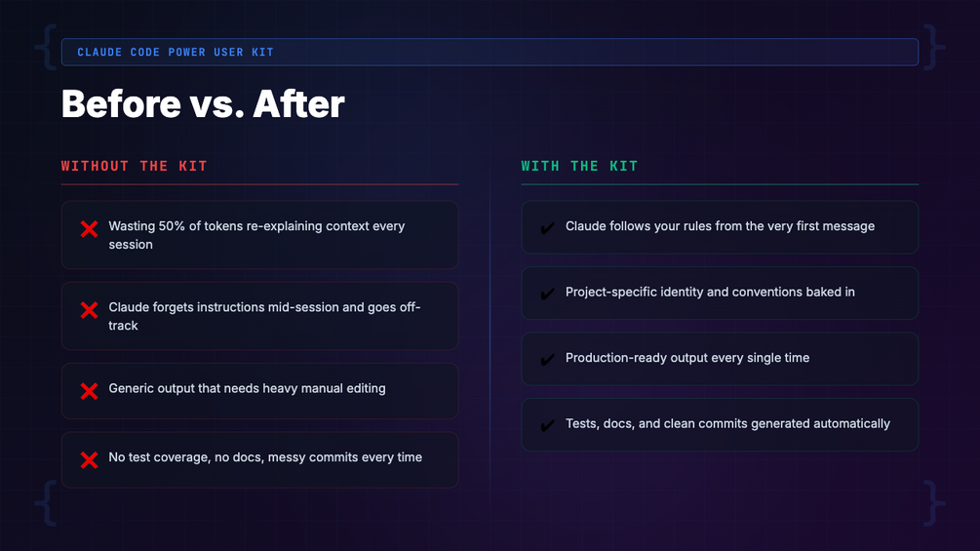Click the generic output needs manual editing text
Screen dimensions: 980x551
(247, 388)
